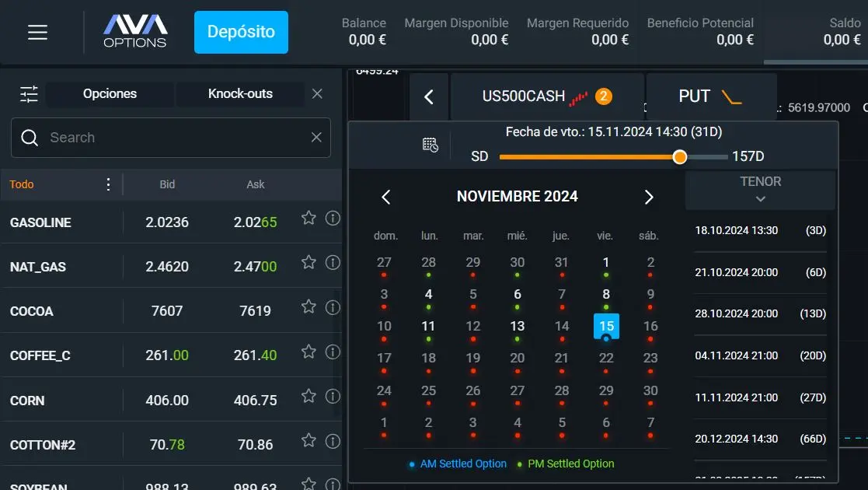868x490 pixels.
Task: Click the filter settings sliders icon
Action: (29, 94)
